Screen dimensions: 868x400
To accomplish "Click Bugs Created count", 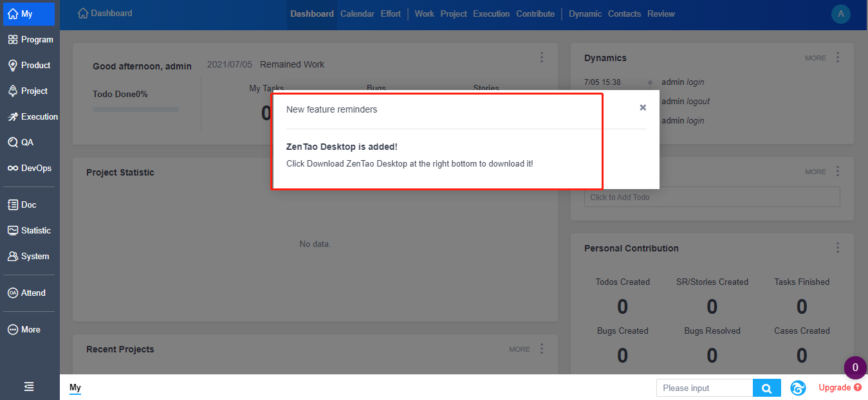I will [622, 355].
